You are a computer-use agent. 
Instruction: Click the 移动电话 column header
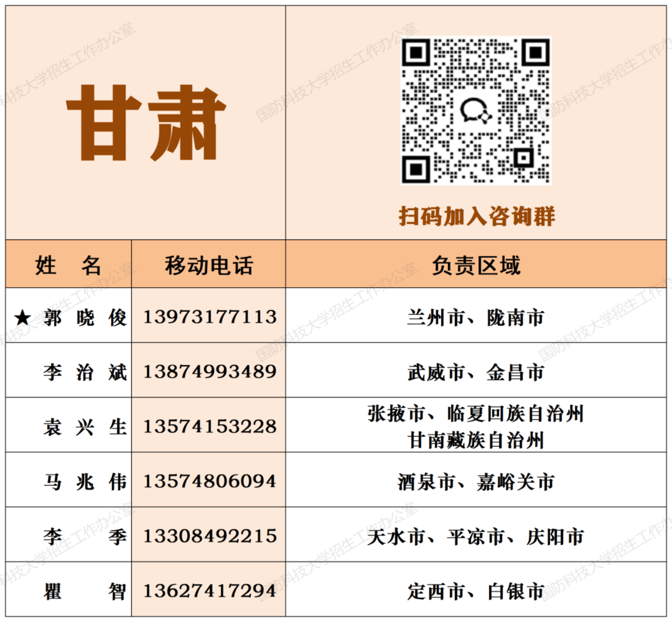point(209,265)
